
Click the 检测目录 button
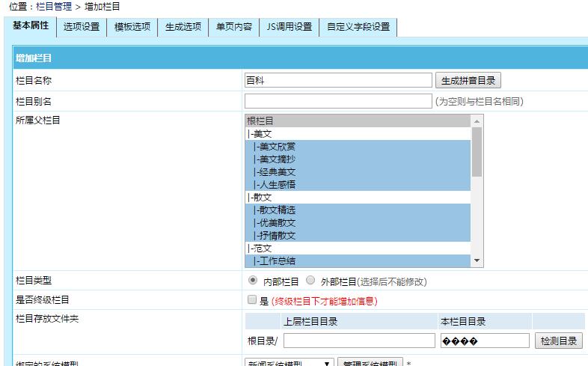[x=558, y=341]
